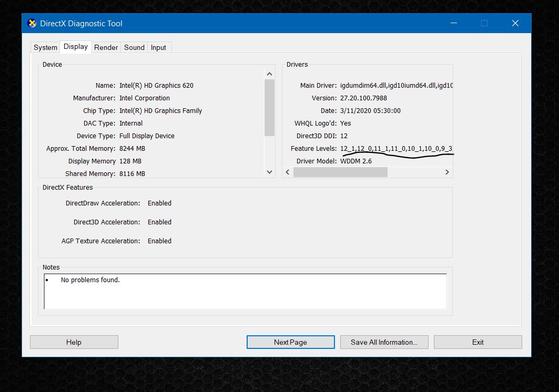Image resolution: width=559 pixels, height=392 pixels.
Task: Click AGP Texture Acceleration 'Enabled' status
Action: 159,241
